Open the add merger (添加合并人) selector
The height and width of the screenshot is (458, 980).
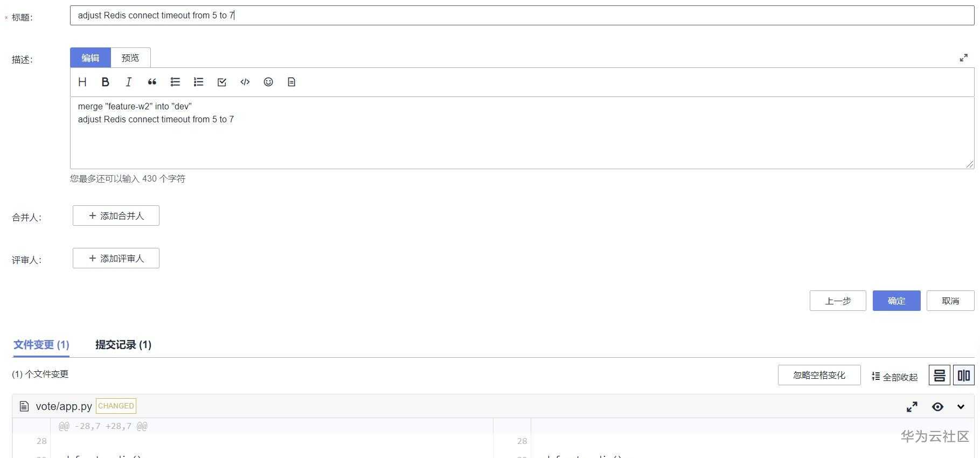116,216
